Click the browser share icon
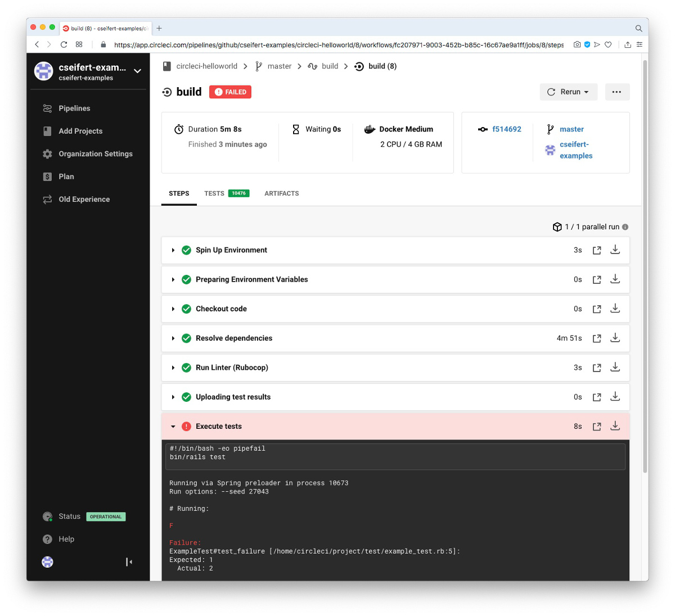 (628, 44)
